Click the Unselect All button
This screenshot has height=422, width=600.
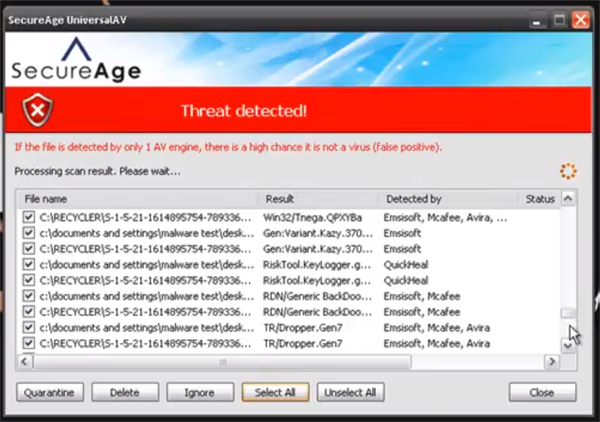tap(351, 393)
